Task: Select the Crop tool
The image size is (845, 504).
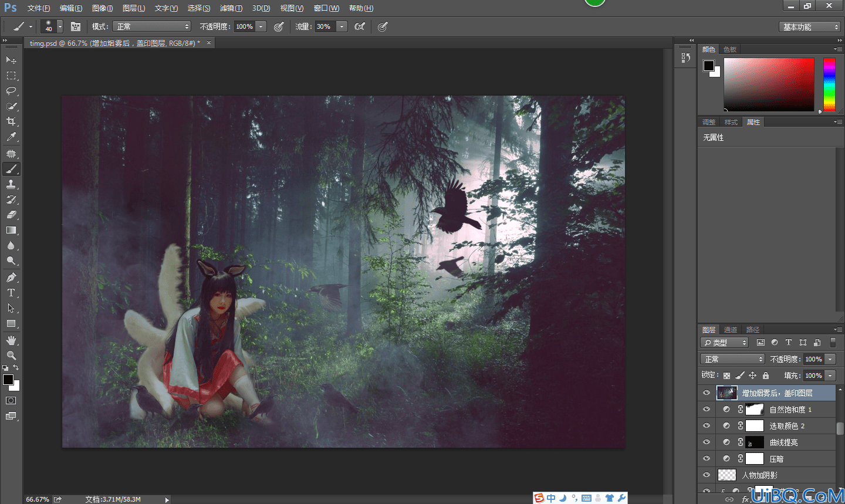Action: point(11,121)
